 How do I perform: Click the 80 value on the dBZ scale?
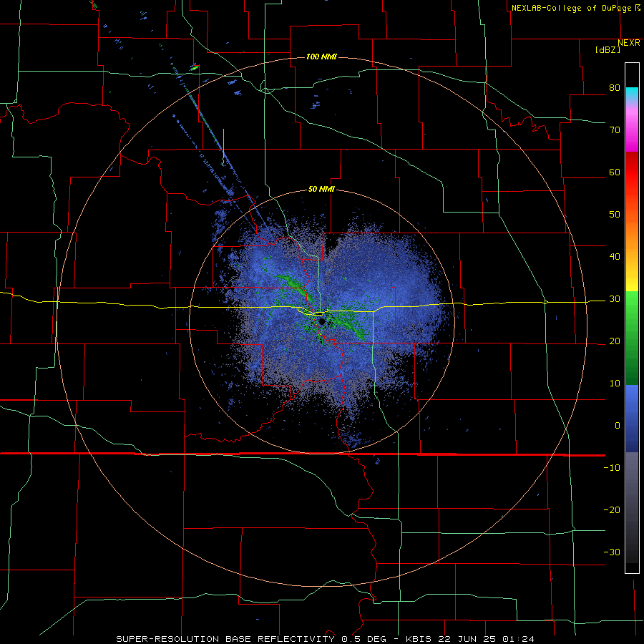[x=615, y=87]
